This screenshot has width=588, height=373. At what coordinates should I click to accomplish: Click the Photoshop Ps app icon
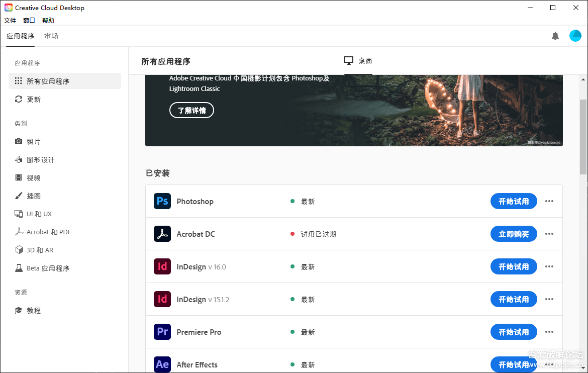(x=162, y=201)
